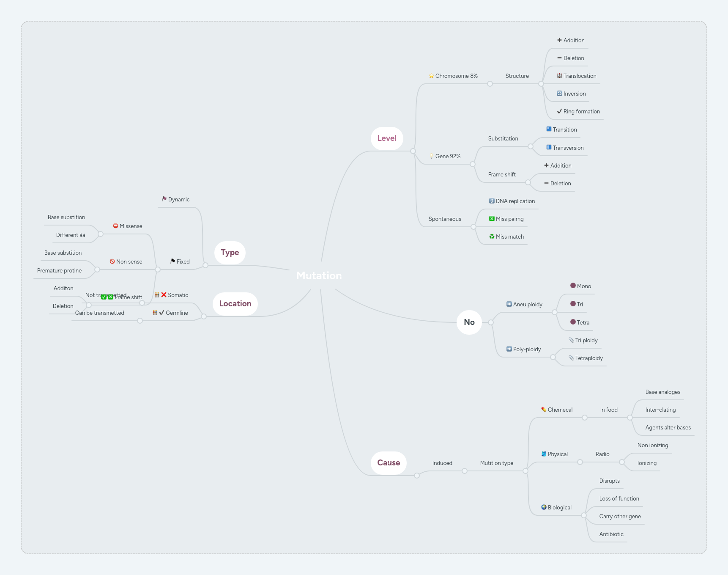Click the black flag icon beside Fixed

172,261
